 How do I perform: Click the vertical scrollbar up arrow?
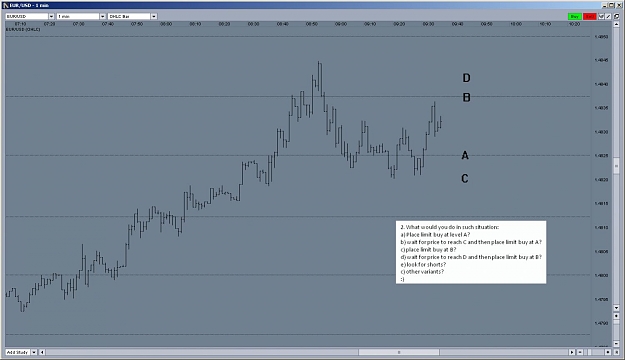[616, 24]
